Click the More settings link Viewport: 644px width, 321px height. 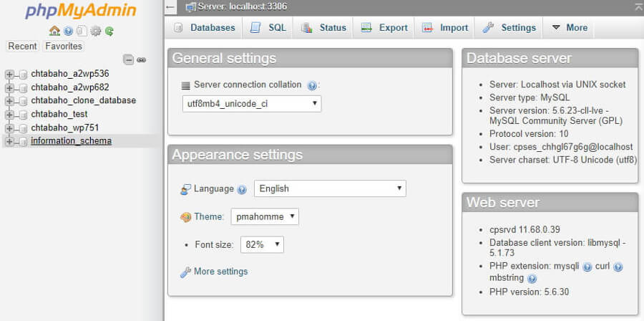pyautogui.click(x=220, y=272)
